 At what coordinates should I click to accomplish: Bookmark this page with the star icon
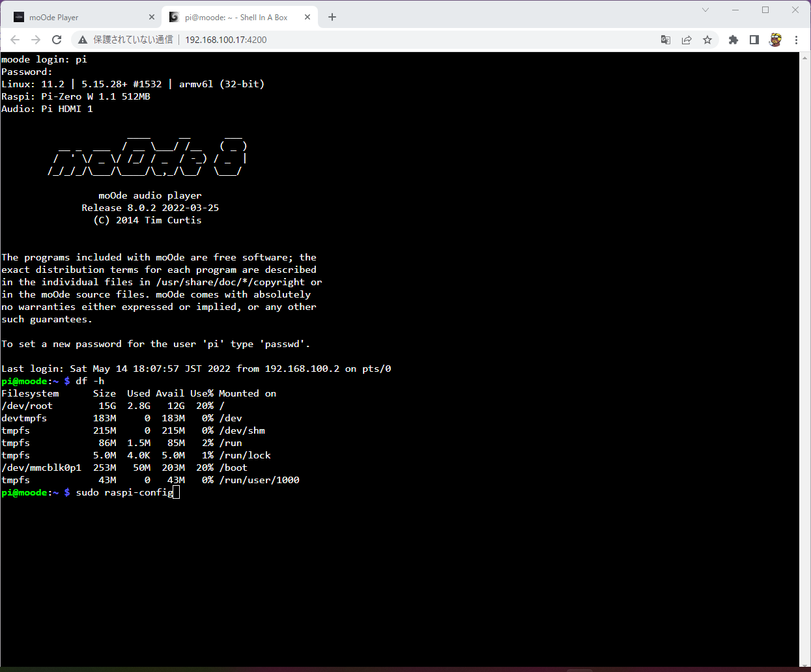pyautogui.click(x=707, y=40)
